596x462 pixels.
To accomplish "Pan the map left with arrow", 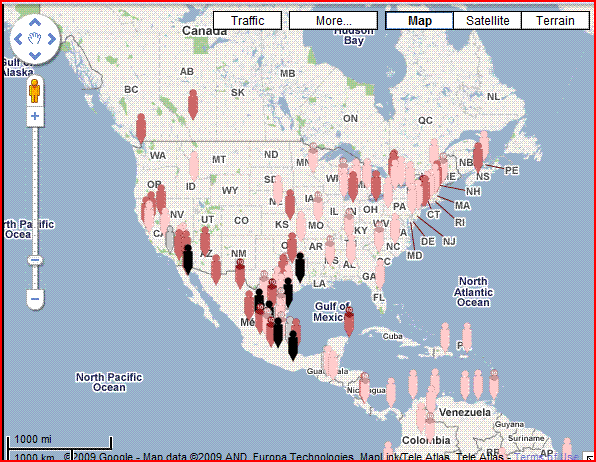I will click(18, 39).
